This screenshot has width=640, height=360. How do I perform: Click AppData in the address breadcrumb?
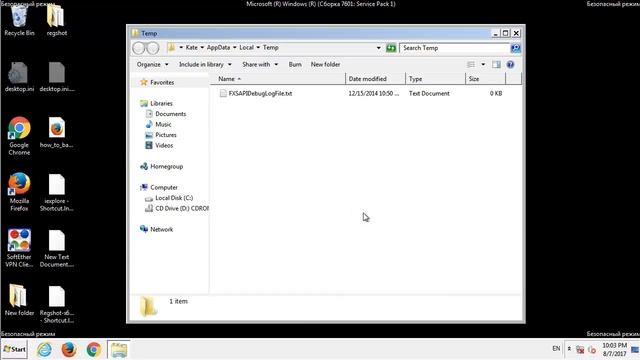[x=218, y=48]
